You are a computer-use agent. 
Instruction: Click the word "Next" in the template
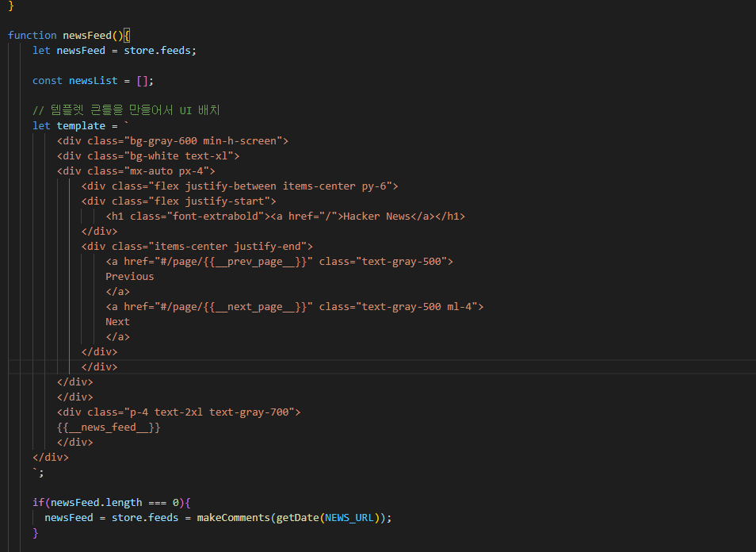(117, 321)
